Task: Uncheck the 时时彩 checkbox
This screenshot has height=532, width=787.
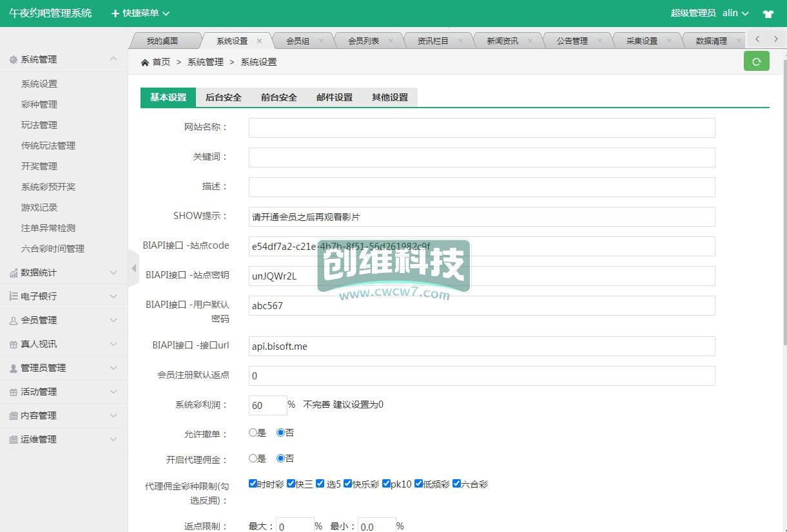Action: coord(253,484)
